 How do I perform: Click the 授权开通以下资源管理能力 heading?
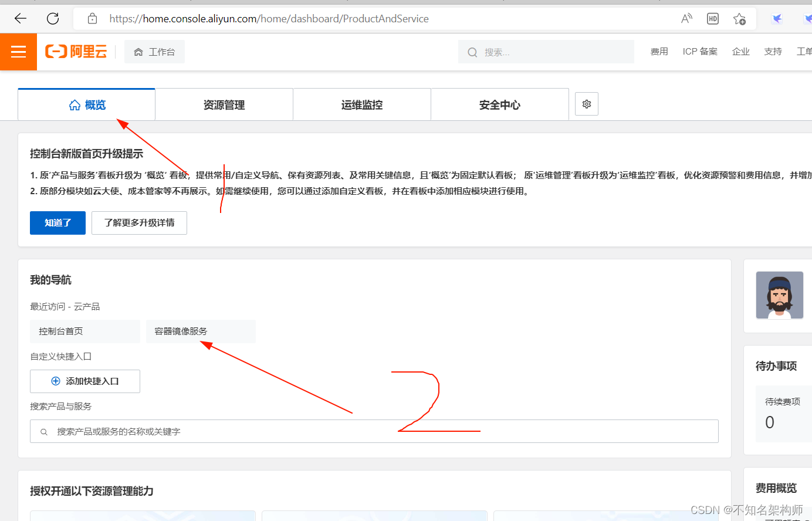[92, 491]
